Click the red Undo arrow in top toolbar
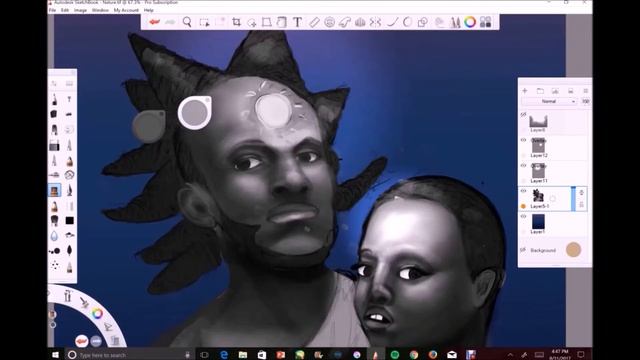The width and height of the screenshot is (640, 360). pyautogui.click(x=154, y=22)
